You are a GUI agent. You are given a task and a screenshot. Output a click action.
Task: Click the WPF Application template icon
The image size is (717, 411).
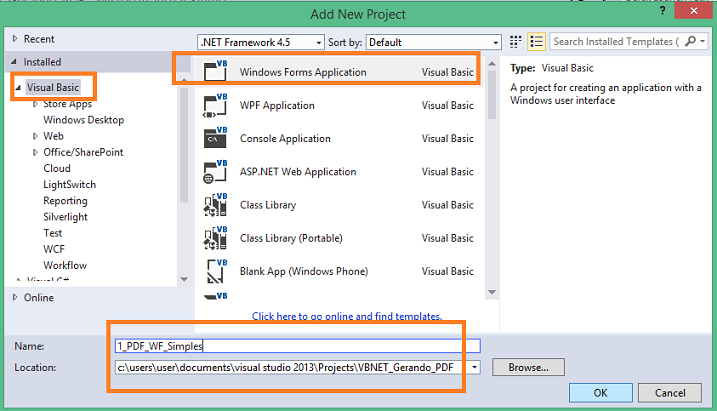[x=215, y=105]
